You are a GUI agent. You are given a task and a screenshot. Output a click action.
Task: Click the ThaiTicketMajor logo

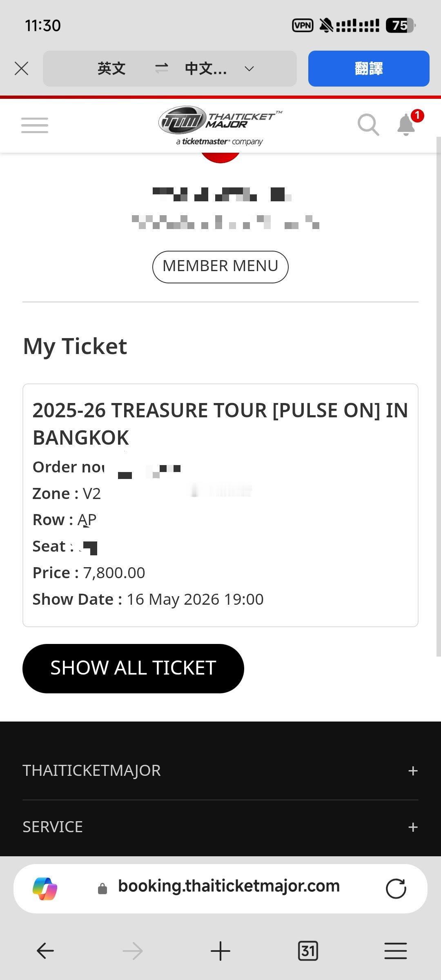pyautogui.click(x=220, y=125)
